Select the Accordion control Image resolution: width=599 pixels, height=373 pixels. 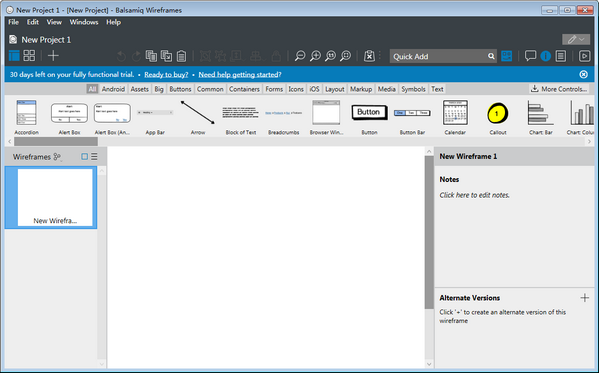(x=26, y=117)
